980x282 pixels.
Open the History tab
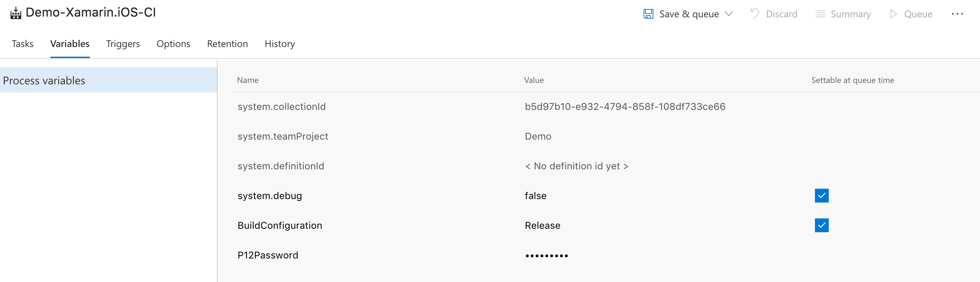coord(280,44)
